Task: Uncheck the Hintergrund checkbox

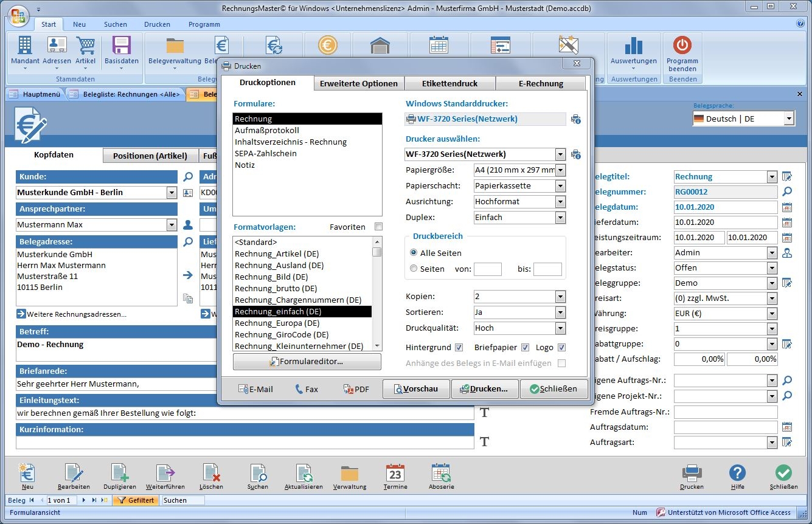Action: [459, 348]
